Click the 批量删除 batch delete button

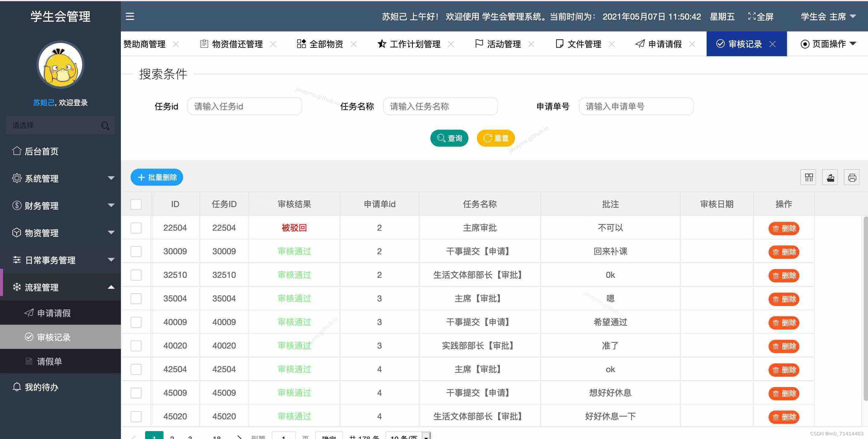pyautogui.click(x=156, y=177)
